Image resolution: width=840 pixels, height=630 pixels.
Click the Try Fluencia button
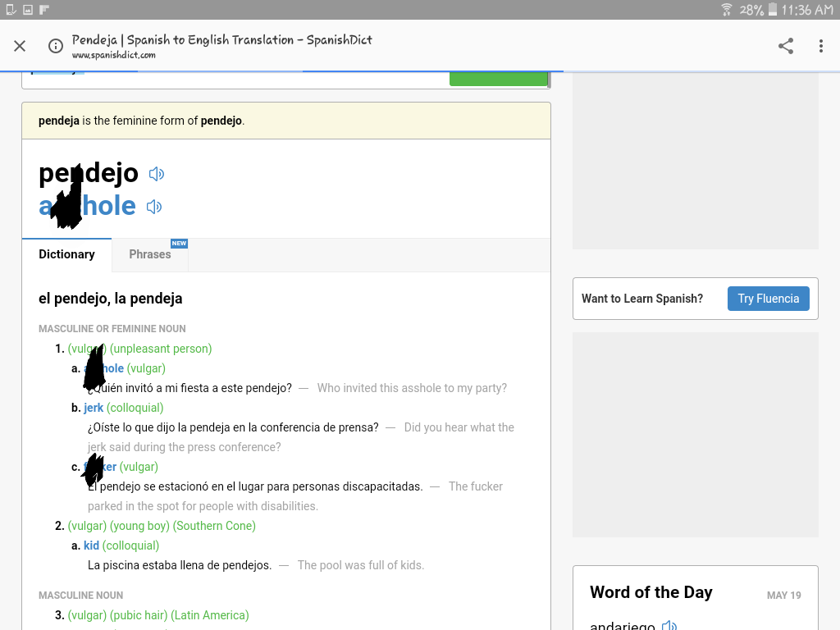pos(768,299)
